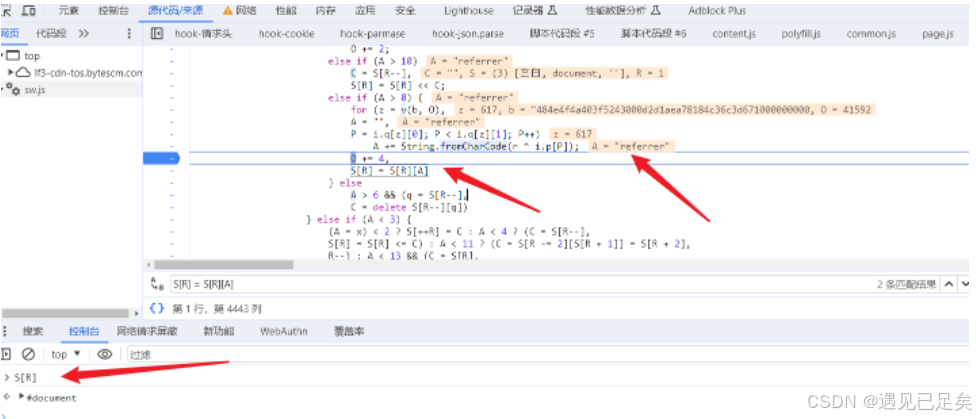Open the polyfill.js file tab
Image resolution: width=976 pixels, height=419 pixels.
pyautogui.click(x=801, y=34)
